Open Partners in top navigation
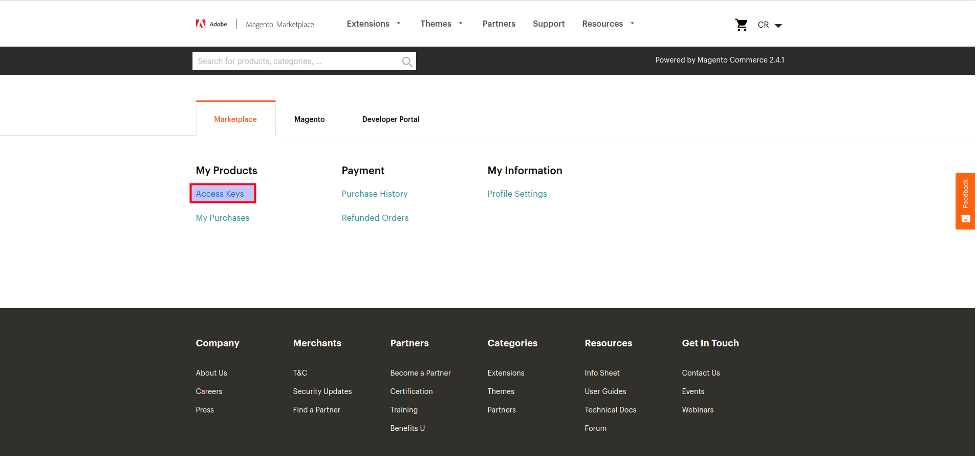 (499, 24)
